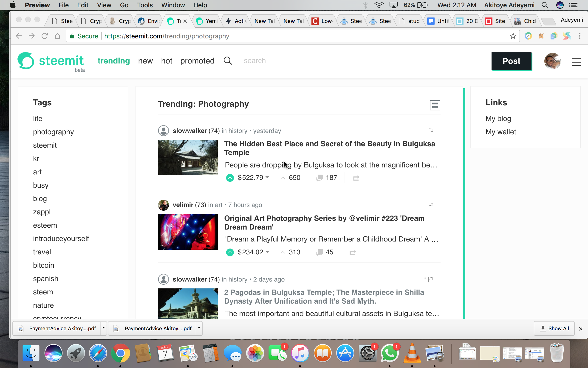The image size is (588, 368).
Task: Expand the $522.79 payout dropdown
Action: (x=267, y=177)
